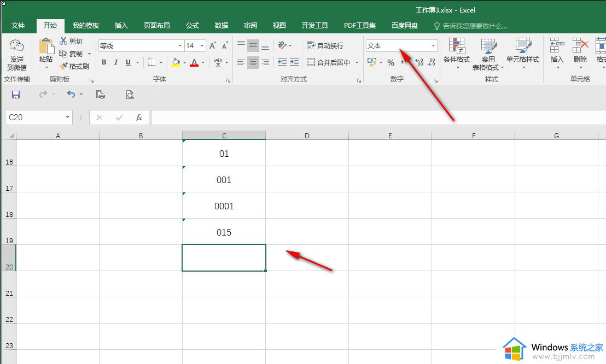Click the accounting number format icon

coord(372,62)
